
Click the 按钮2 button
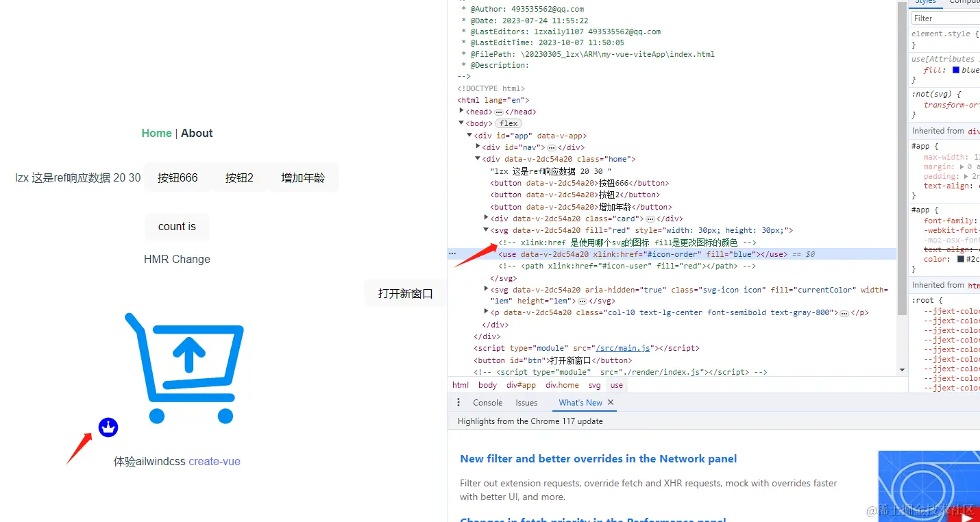click(x=239, y=177)
